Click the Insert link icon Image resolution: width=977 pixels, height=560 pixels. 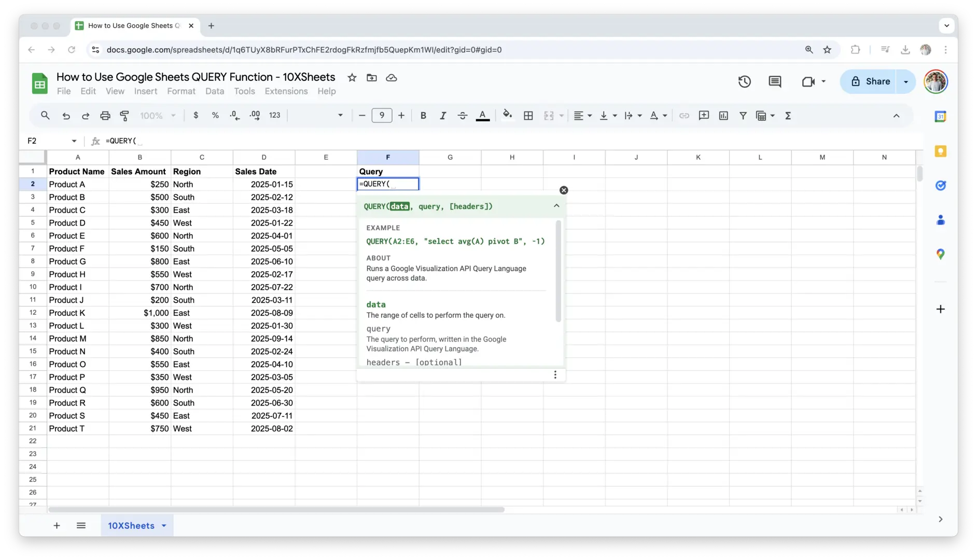click(684, 116)
